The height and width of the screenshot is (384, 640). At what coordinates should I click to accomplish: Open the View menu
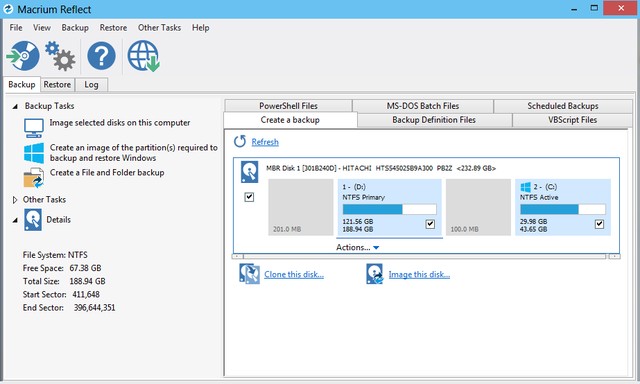coord(42,28)
